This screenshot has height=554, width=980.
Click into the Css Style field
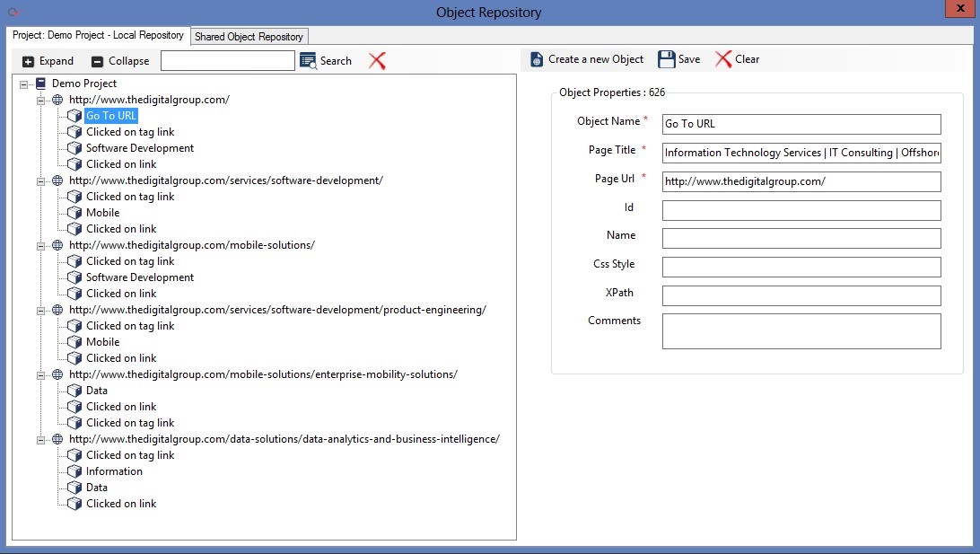(x=801, y=267)
